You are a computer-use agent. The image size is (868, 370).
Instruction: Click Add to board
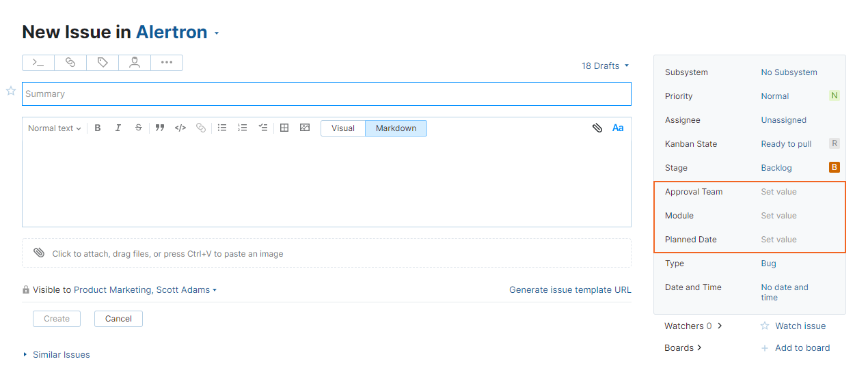point(796,348)
